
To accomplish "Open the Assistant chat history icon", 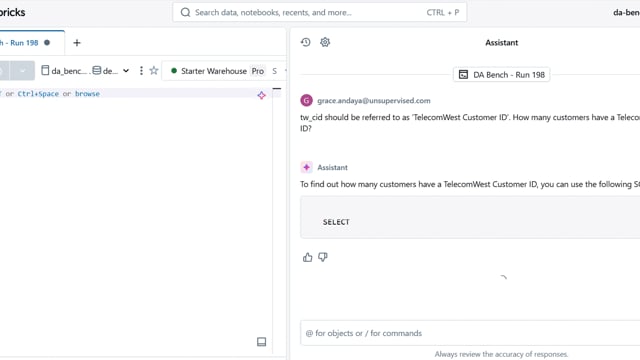I will point(305,42).
